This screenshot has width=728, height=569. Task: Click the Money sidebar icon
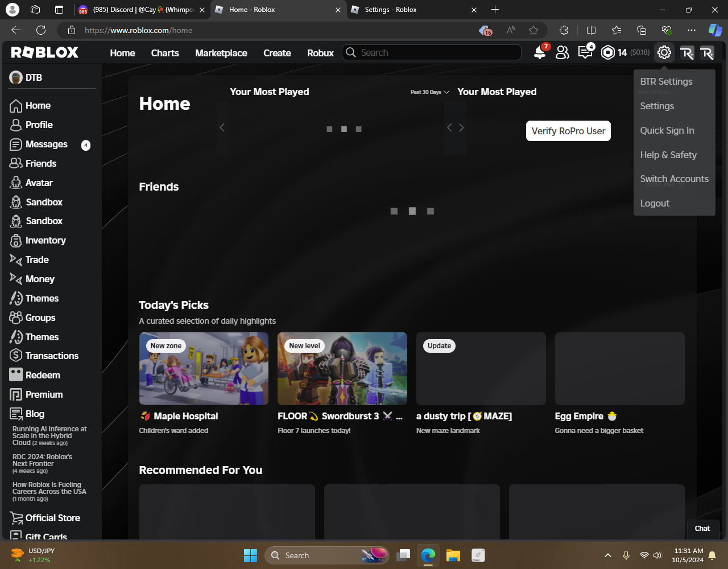pyautogui.click(x=16, y=279)
